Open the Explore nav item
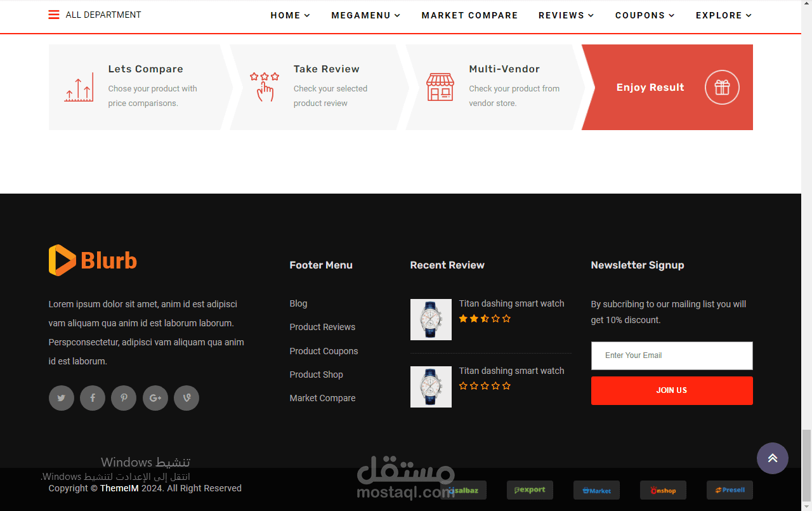 [719, 15]
